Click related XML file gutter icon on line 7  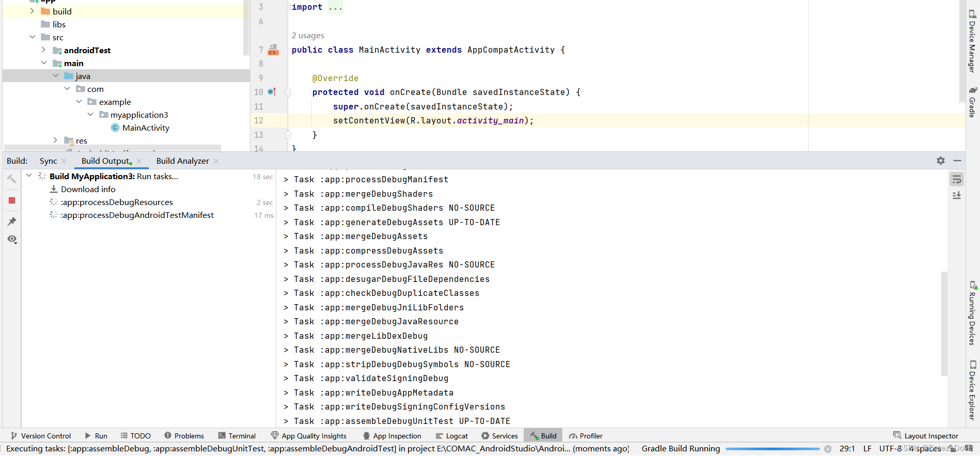(273, 50)
